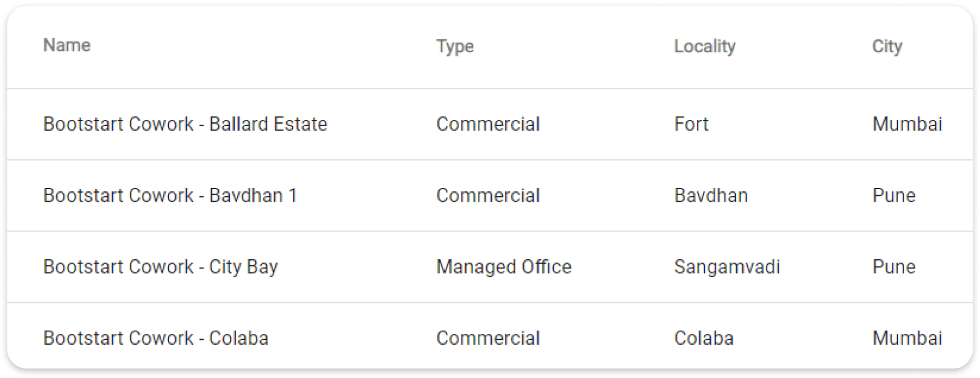
Task: Click the Fort locality cell
Action: coord(691,124)
